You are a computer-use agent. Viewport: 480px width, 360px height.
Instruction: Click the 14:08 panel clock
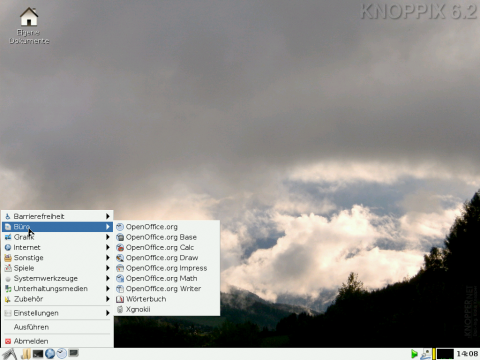(467, 354)
